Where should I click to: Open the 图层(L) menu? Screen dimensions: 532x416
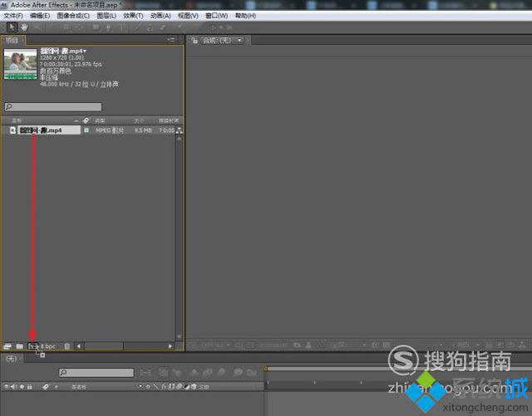(106, 16)
